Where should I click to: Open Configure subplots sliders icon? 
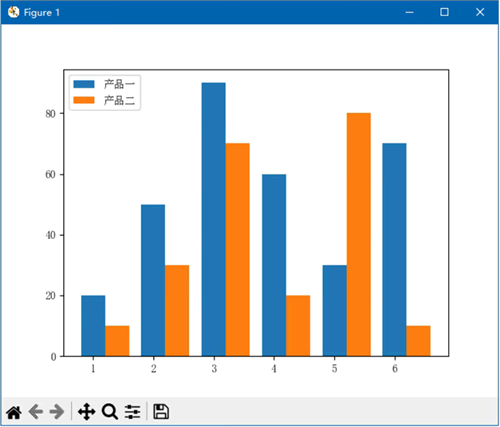[132, 412]
